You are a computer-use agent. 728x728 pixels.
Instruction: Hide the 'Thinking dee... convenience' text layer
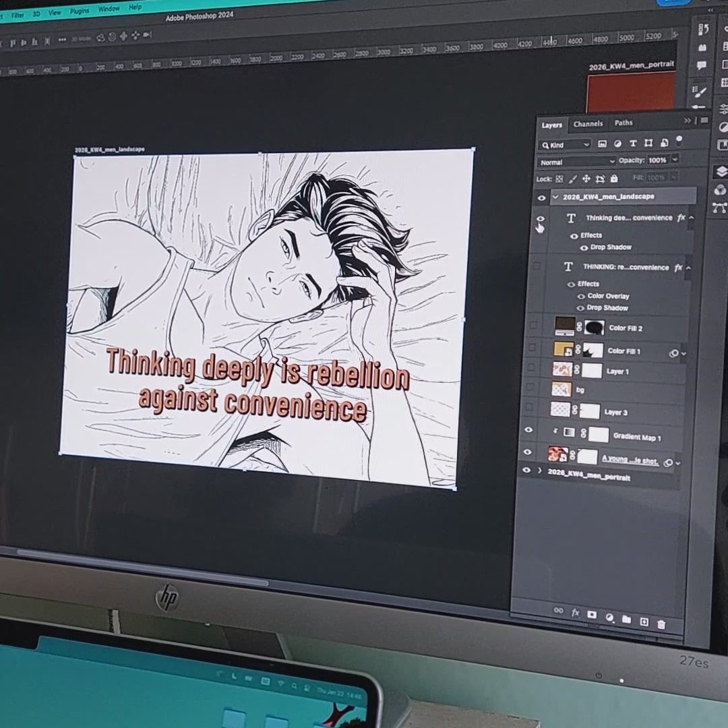pyautogui.click(x=540, y=218)
